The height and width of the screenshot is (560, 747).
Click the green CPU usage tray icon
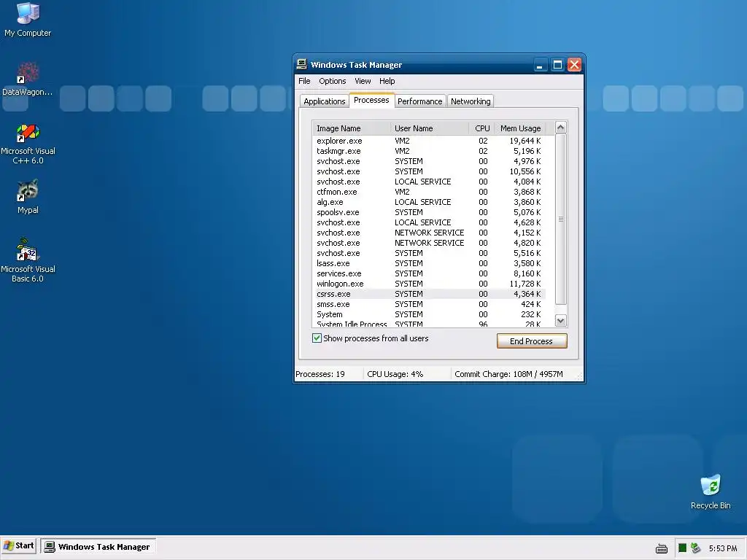[682, 548]
